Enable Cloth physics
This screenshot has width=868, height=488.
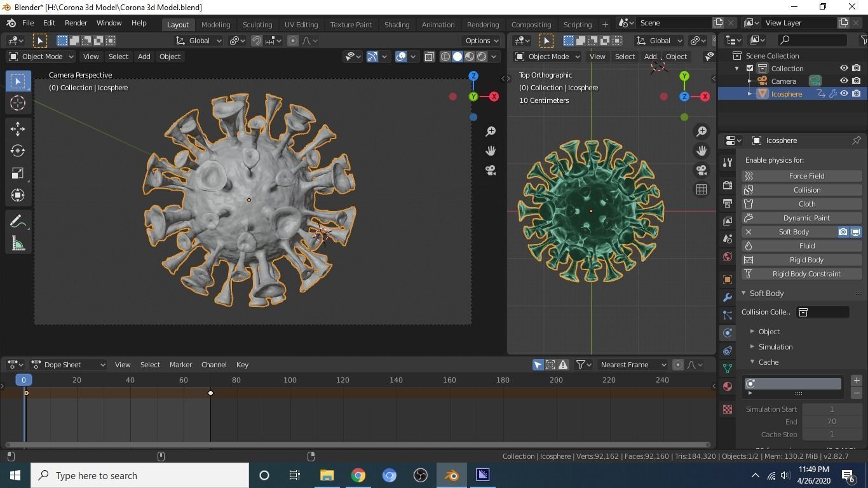801,204
